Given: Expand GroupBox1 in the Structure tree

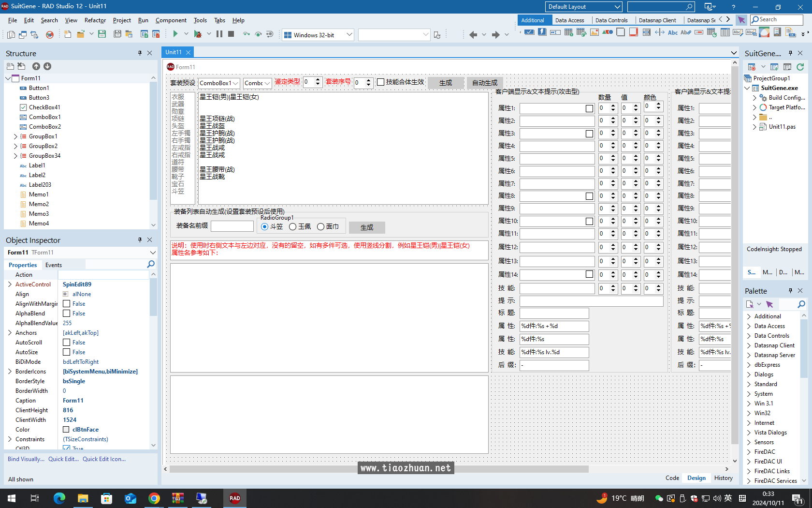Looking at the screenshot, I should pyautogui.click(x=15, y=136).
